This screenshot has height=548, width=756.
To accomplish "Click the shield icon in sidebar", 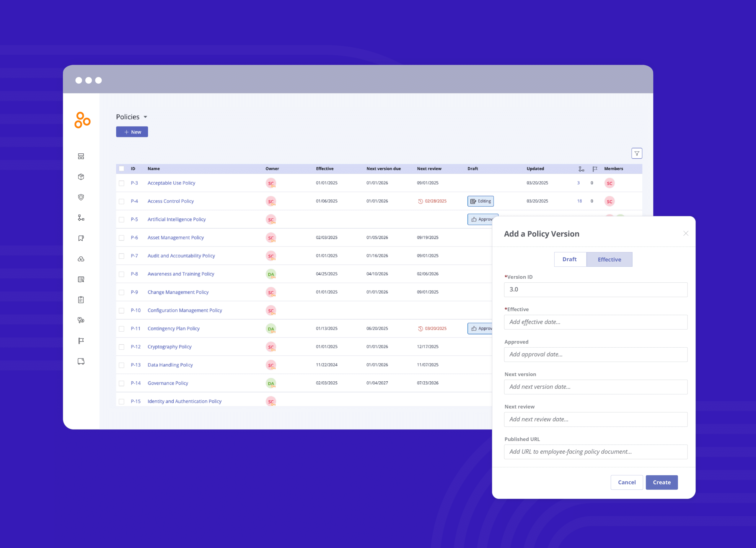I will click(81, 197).
